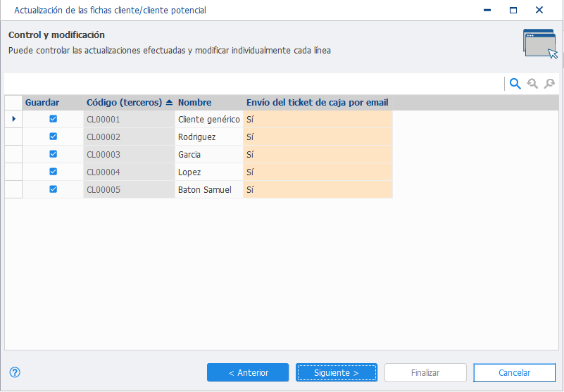Click the blue search magnifier icon

click(515, 84)
